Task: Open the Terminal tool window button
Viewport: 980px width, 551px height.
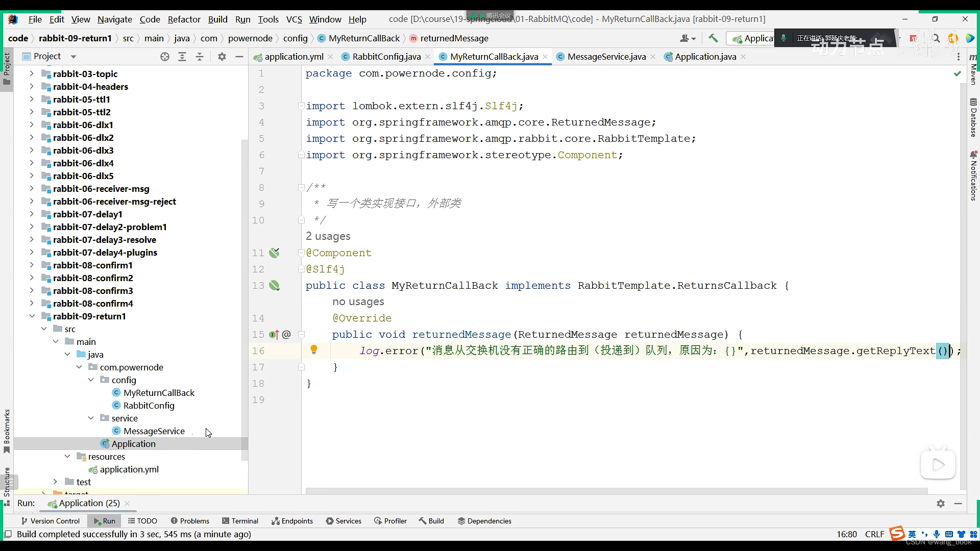Action: click(240, 521)
